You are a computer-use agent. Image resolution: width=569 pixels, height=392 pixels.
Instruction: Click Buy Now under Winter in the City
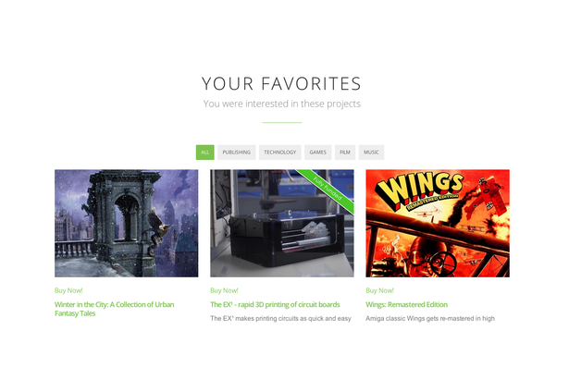[68, 290]
